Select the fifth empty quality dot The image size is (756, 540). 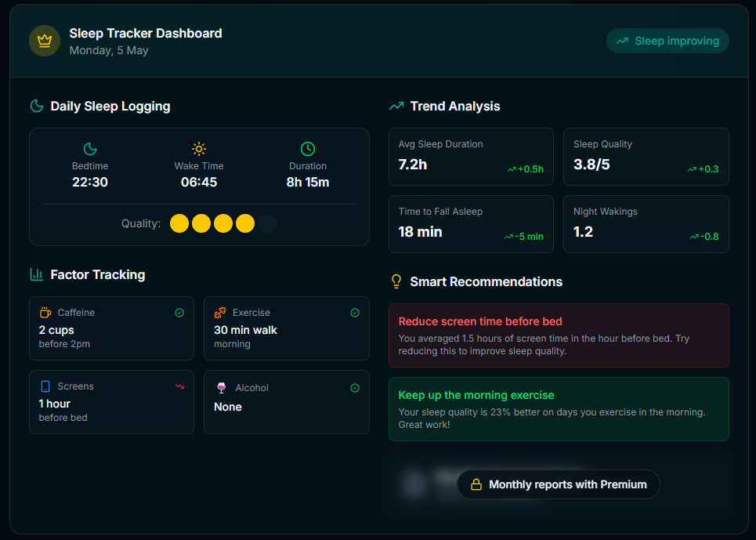(x=267, y=223)
